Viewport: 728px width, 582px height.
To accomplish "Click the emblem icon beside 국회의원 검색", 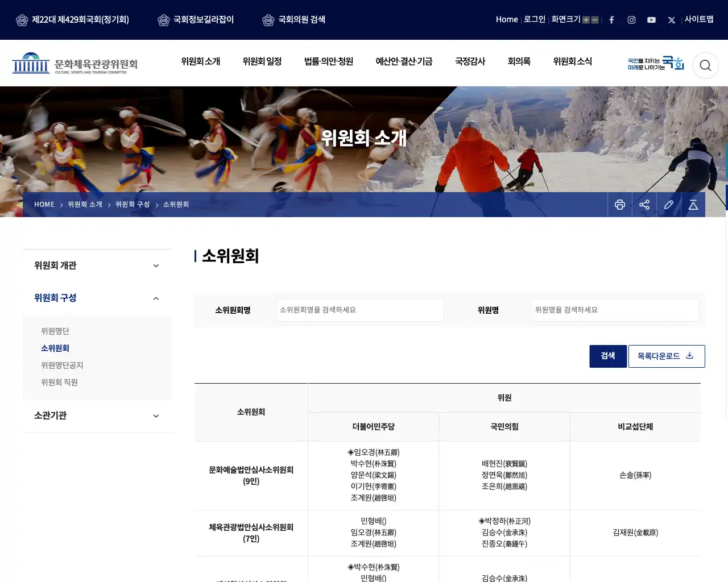I will 268,20.
